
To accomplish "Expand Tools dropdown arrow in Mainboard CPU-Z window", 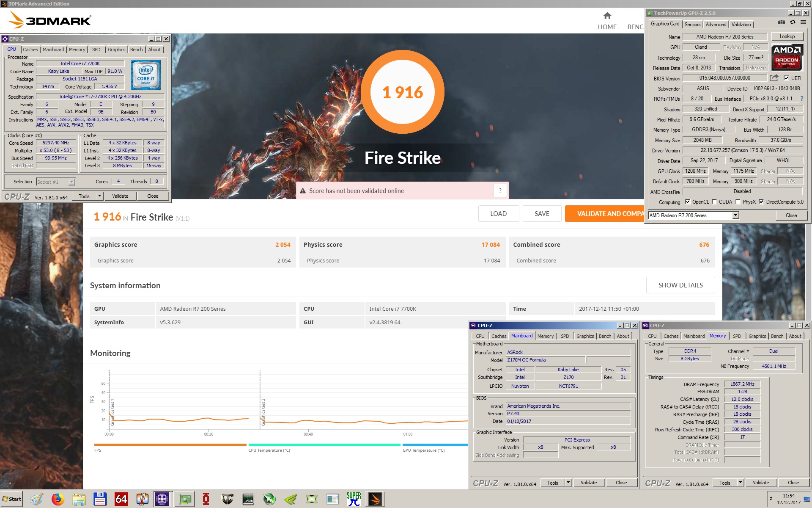I will tap(568, 483).
